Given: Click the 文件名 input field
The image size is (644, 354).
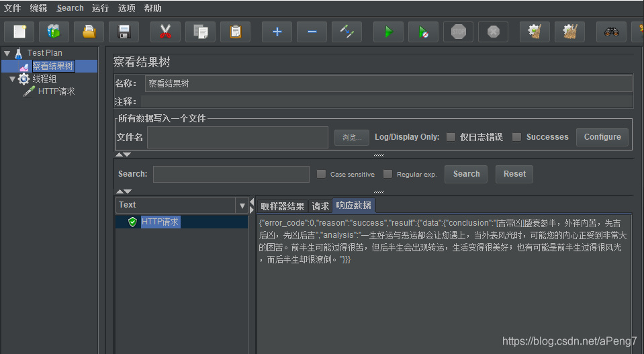Looking at the screenshot, I should (x=238, y=137).
